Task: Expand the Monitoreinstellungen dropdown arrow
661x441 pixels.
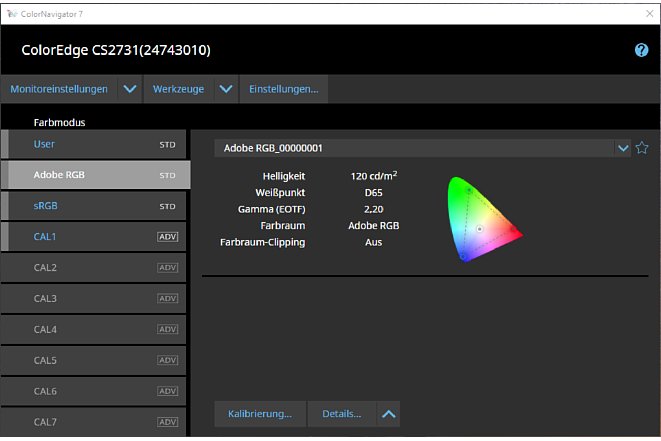Action: coord(130,89)
